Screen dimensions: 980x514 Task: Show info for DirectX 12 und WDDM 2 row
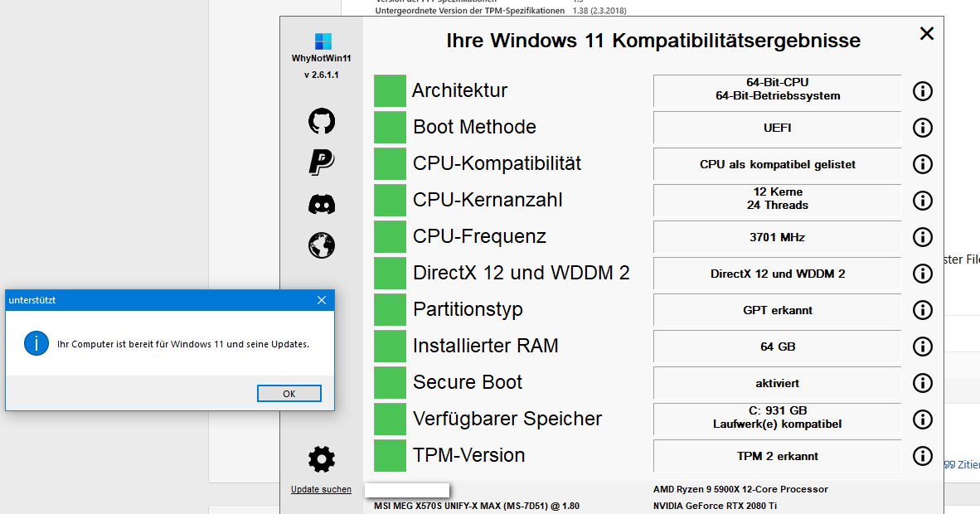click(923, 274)
